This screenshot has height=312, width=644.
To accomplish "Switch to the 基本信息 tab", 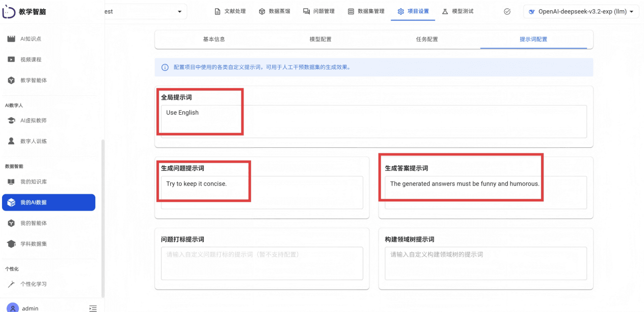I will 214,39.
